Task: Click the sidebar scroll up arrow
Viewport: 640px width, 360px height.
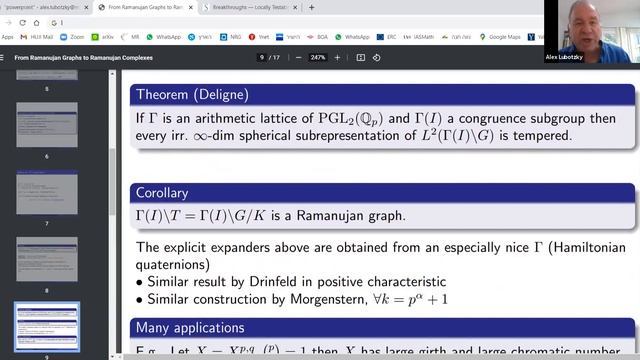Action: [112, 74]
